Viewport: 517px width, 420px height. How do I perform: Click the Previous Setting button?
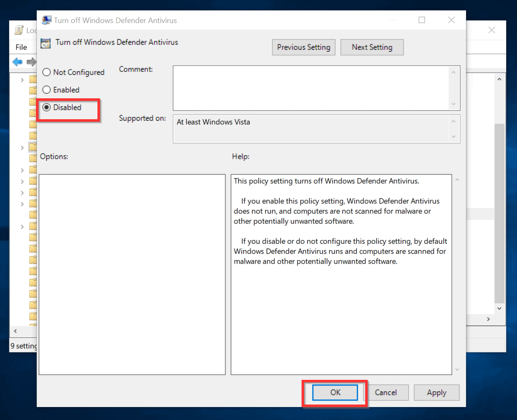304,47
